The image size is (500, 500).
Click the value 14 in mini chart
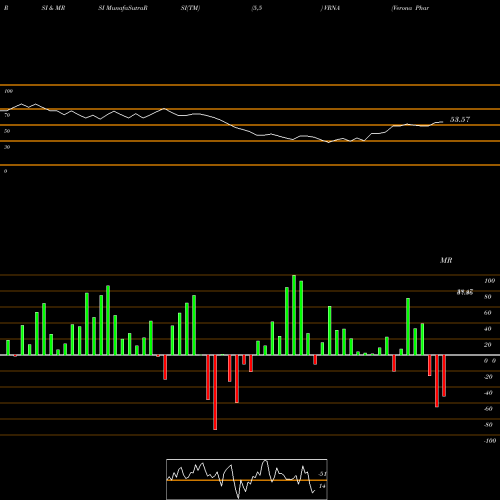click(322, 486)
